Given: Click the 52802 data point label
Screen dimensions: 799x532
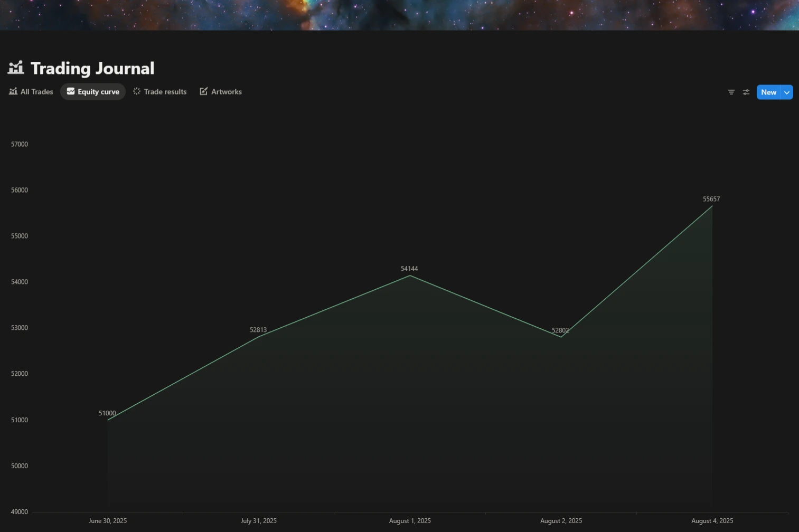Looking at the screenshot, I should pos(560,330).
